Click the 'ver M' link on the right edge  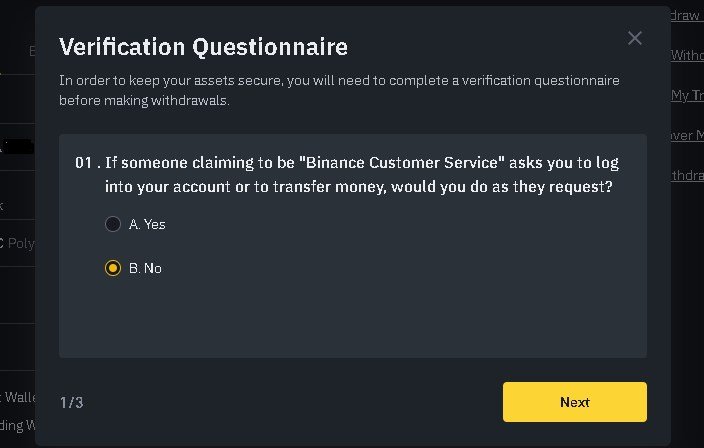(x=687, y=135)
